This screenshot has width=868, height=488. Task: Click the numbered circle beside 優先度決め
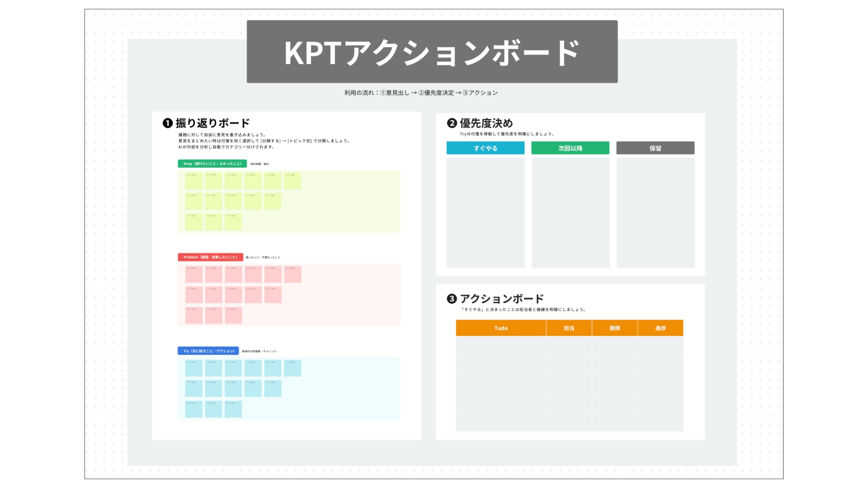[x=452, y=123]
